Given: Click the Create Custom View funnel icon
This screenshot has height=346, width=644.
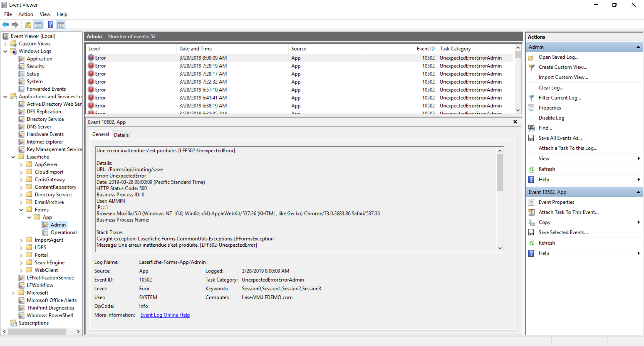Looking at the screenshot, I should [531, 67].
